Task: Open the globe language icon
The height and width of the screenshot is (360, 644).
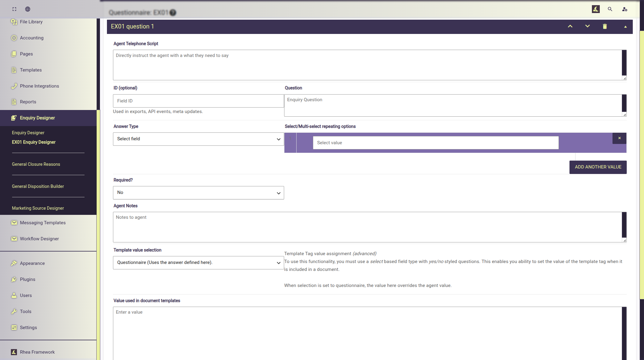Action: point(28,9)
